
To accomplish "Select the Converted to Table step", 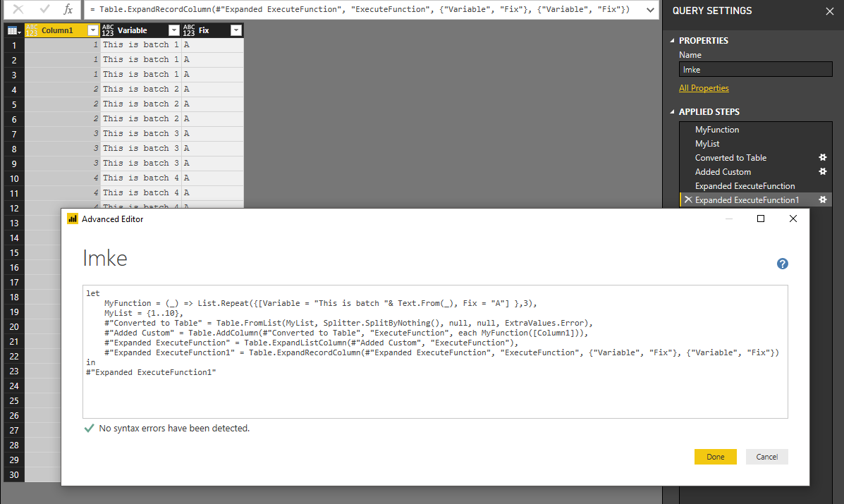I will click(730, 158).
